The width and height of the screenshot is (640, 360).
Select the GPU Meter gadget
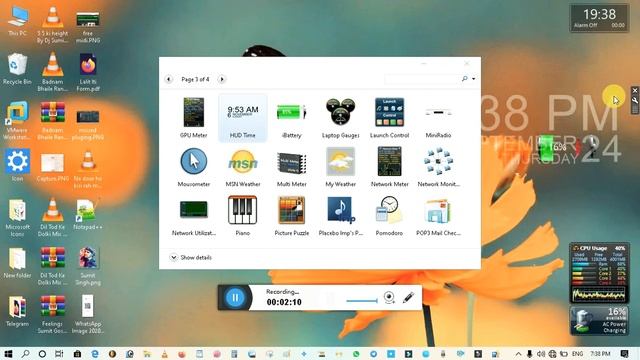click(x=193, y=118)
